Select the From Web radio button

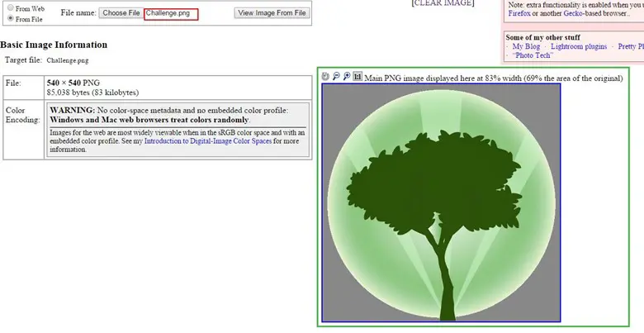pos(10,8)
